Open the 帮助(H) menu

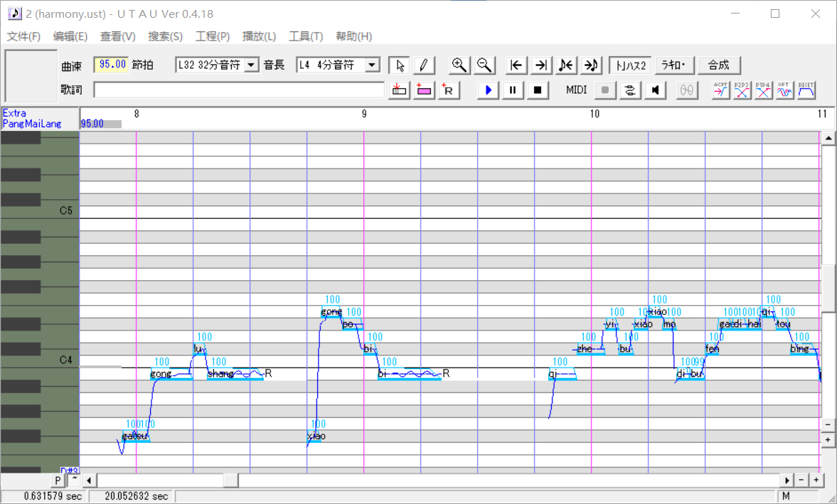(x=353, y=36)
